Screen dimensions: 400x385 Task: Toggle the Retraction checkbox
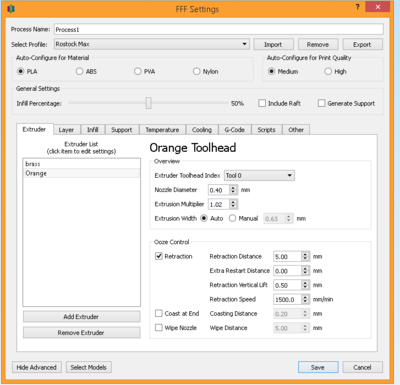click(x=159, y=256)
